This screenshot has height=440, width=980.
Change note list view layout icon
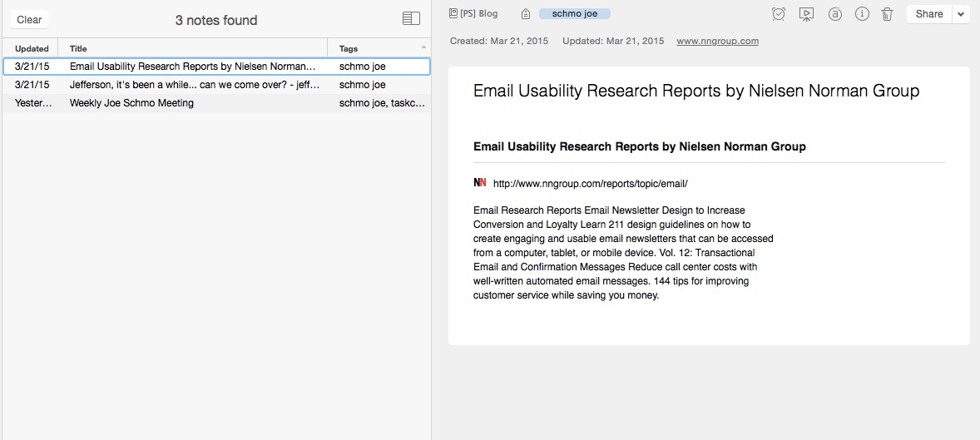tap(411, 19)
